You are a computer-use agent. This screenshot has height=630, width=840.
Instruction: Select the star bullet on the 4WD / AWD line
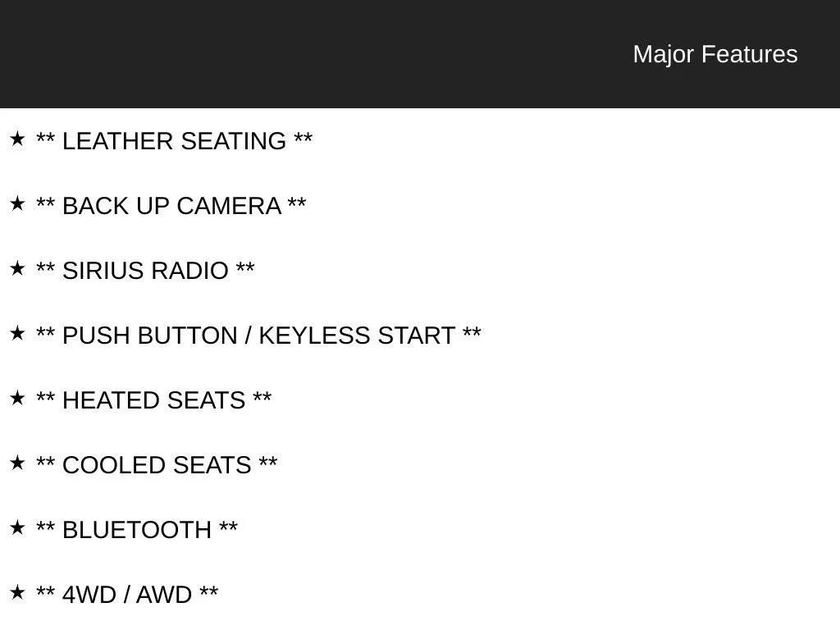coord(17,593)
